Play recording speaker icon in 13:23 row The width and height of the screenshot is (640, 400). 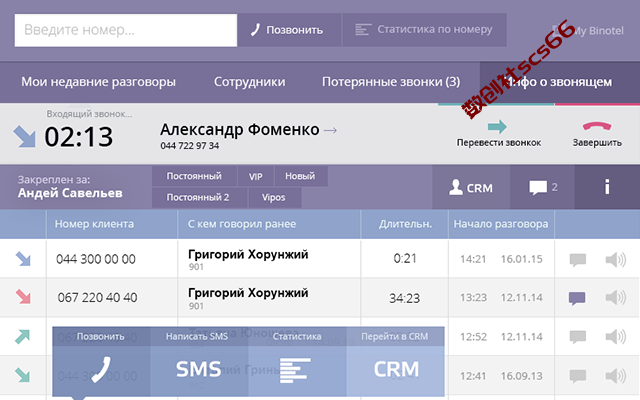click(616, 298)
